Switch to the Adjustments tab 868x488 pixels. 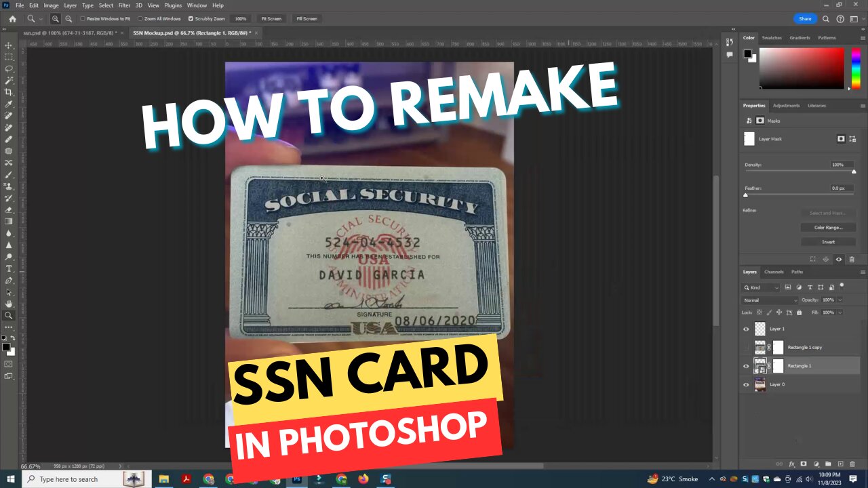point(787,106)
